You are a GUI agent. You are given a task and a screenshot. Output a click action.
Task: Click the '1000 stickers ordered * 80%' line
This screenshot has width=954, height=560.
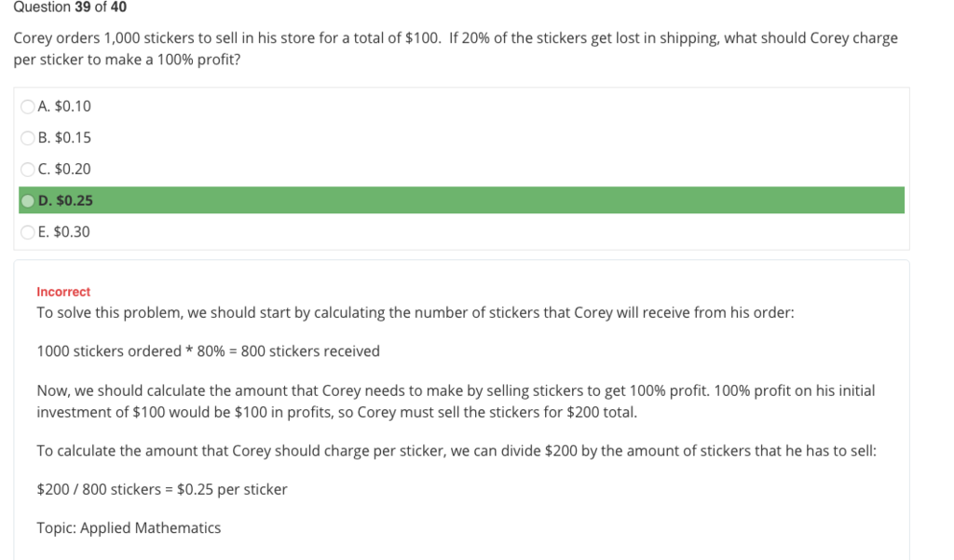click(208, 351)
